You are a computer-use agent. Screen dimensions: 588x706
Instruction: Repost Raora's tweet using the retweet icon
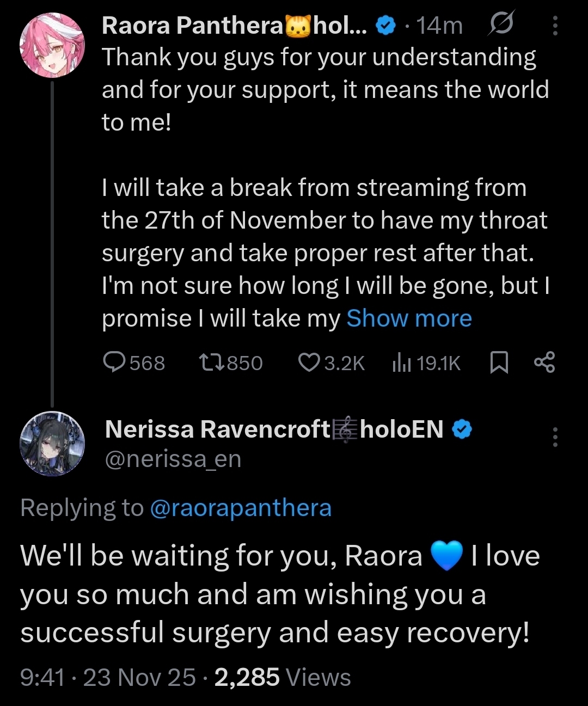tap(211, 362)
